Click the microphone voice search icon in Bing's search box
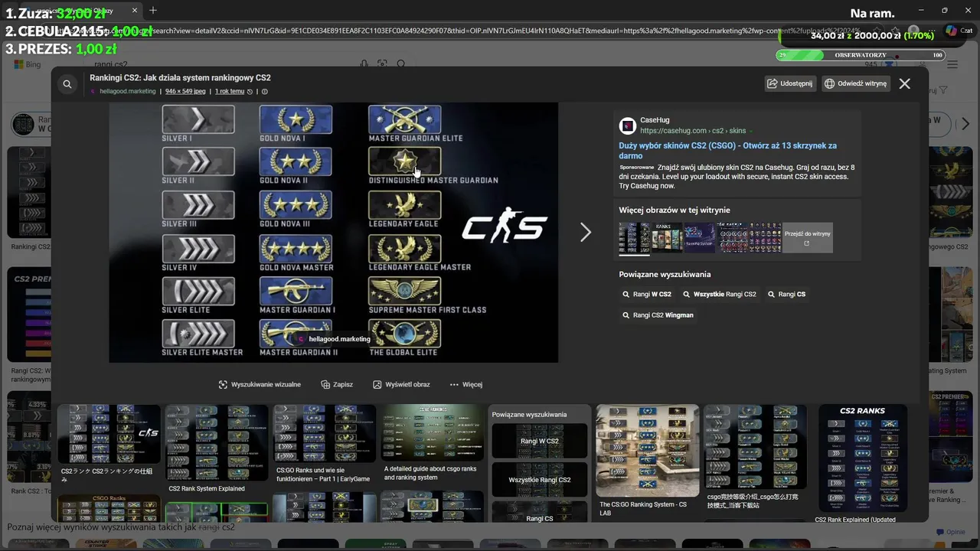980x551 pixels. coord(364,64)
